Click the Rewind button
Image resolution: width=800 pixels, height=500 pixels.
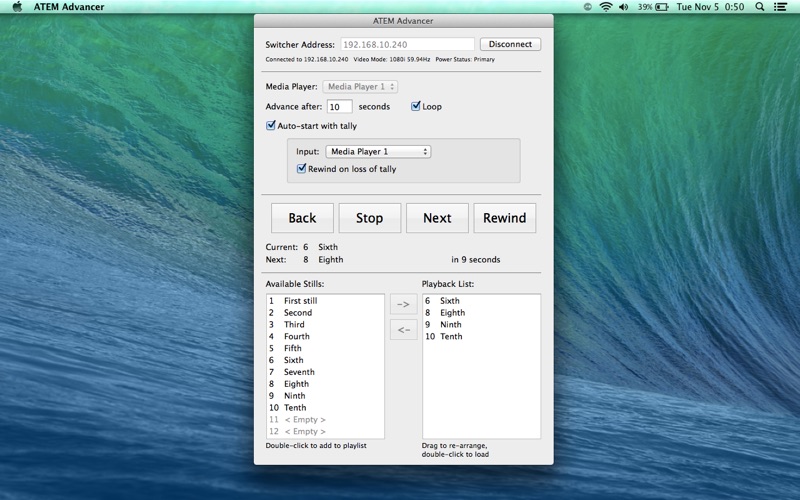pyautogui.click(x=505, y=218)
